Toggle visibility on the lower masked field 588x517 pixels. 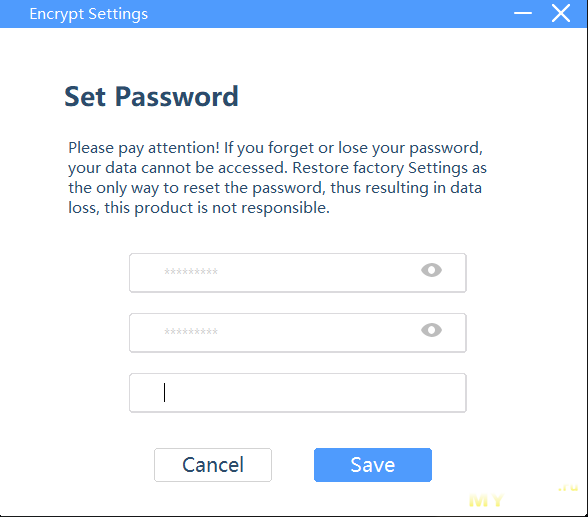[x=431, y=330]
